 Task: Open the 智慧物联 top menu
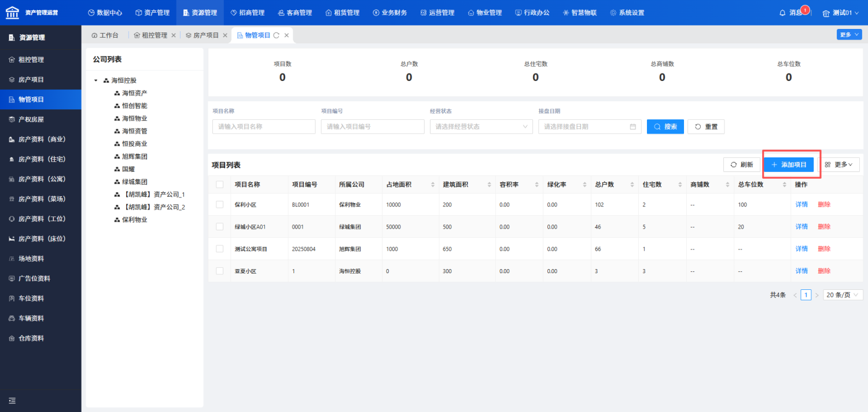(580, 13)
